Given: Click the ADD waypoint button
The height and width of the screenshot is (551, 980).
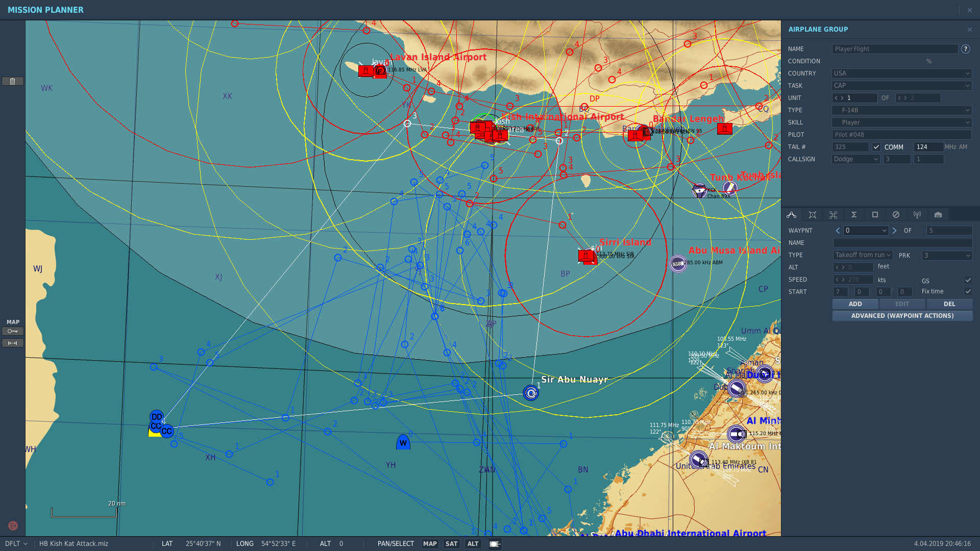Looking at the screenshot, I should (855, 304).
